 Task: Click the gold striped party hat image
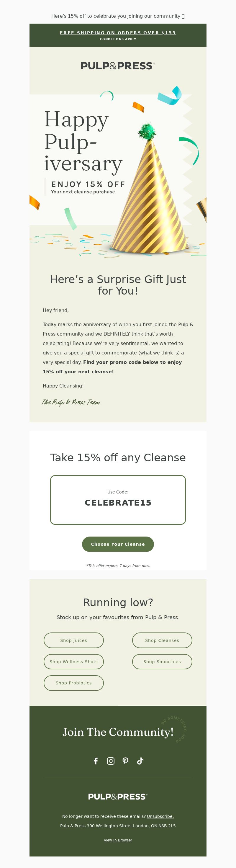click(x=150, y=189)
